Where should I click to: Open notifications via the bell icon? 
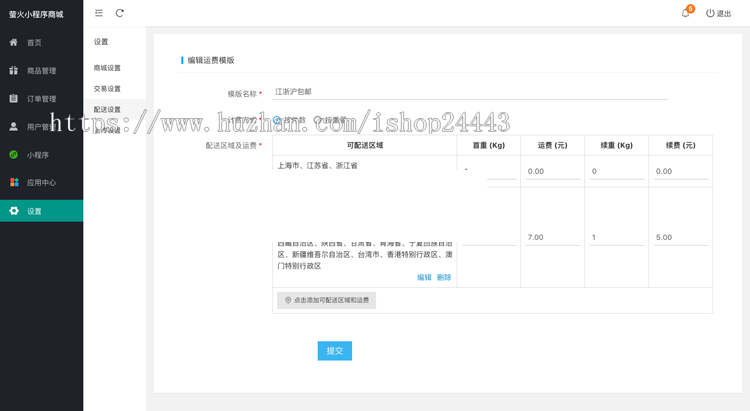tap(685, 13)
